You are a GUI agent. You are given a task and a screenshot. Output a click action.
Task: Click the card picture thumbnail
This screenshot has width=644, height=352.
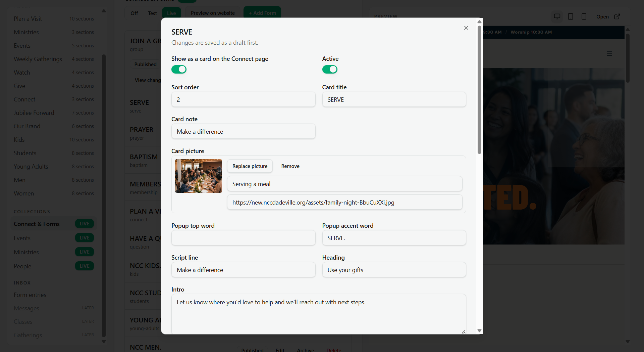click(x=199, y=176)
